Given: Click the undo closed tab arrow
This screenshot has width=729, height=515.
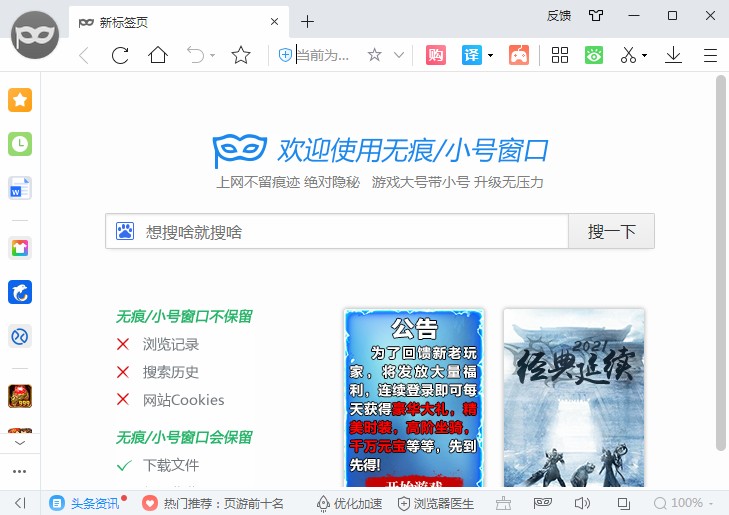Looking at the screenshot, I should 196,55.
